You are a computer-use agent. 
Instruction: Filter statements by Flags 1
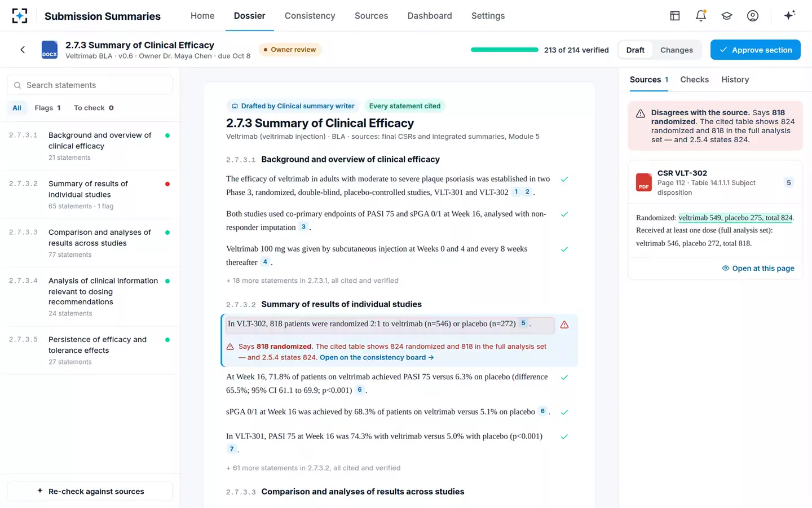coord(47,108)
